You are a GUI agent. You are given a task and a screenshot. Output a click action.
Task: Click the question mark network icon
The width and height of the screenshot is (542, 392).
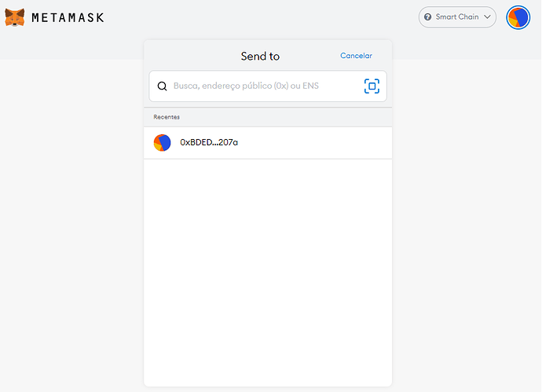tap(427, 17)
